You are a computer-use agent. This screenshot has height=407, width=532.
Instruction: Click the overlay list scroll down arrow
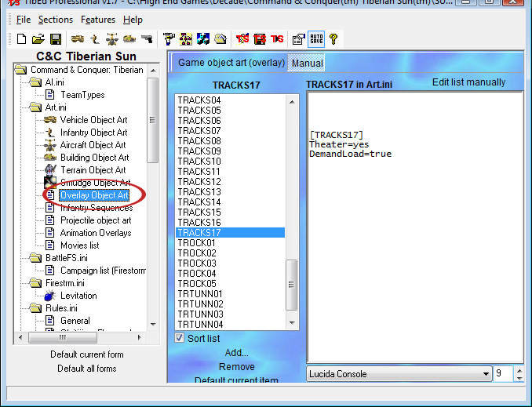[x=292, y=323]
